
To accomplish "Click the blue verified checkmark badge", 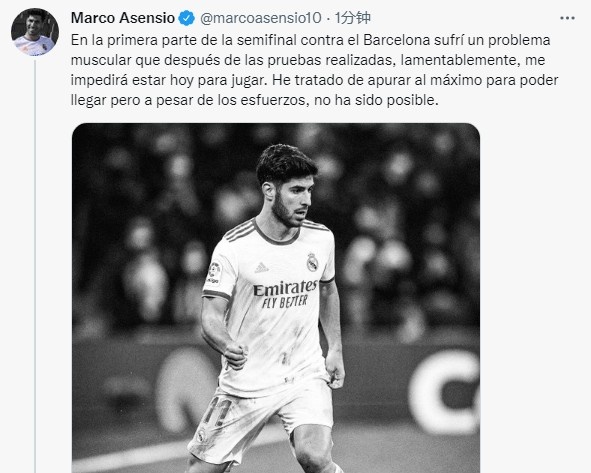I will [186, 18].
